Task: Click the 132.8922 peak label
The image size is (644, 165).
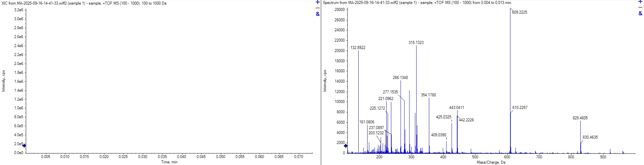Action: pyautogui.click(x=358, y=48)
